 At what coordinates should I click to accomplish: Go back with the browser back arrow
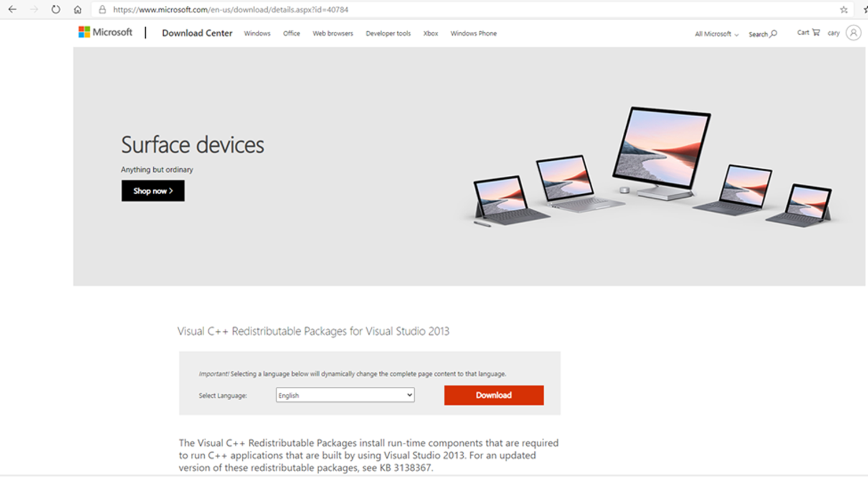(x=12, y=9)
